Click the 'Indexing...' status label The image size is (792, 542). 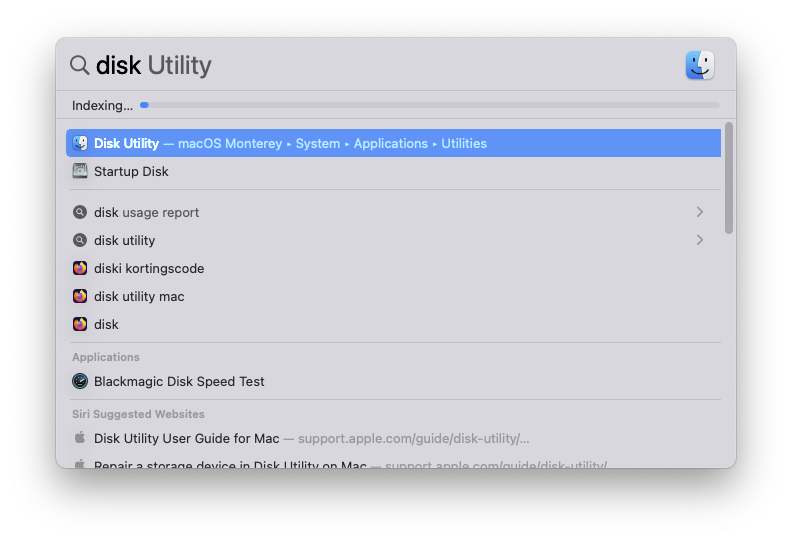[x=103, y=106]
